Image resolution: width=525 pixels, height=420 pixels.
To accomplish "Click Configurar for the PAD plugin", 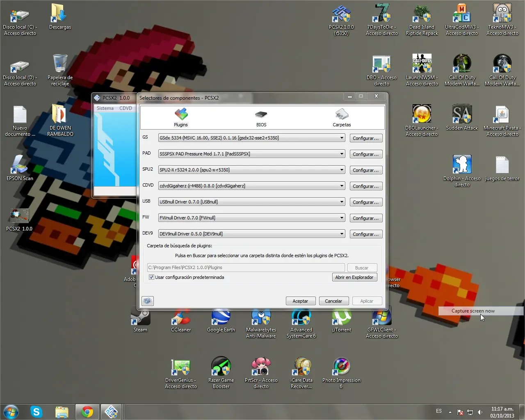I will click(x=366, y=154).
